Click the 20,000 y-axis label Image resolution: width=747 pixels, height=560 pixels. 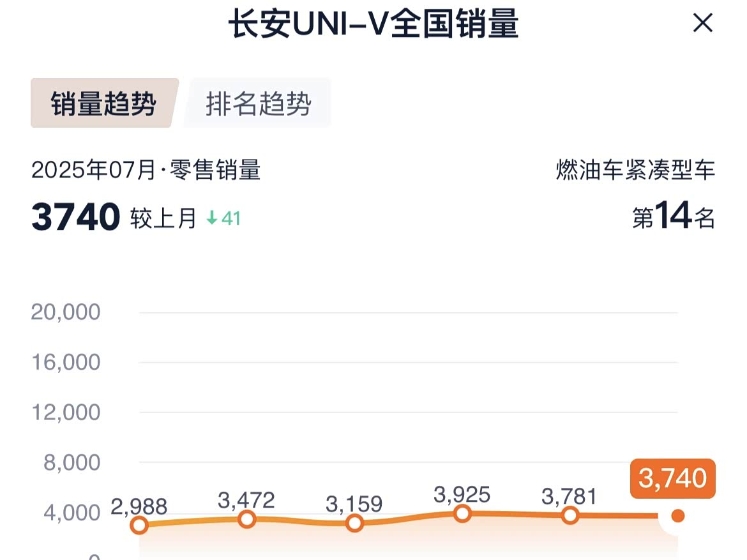click(x=66, y=312)
